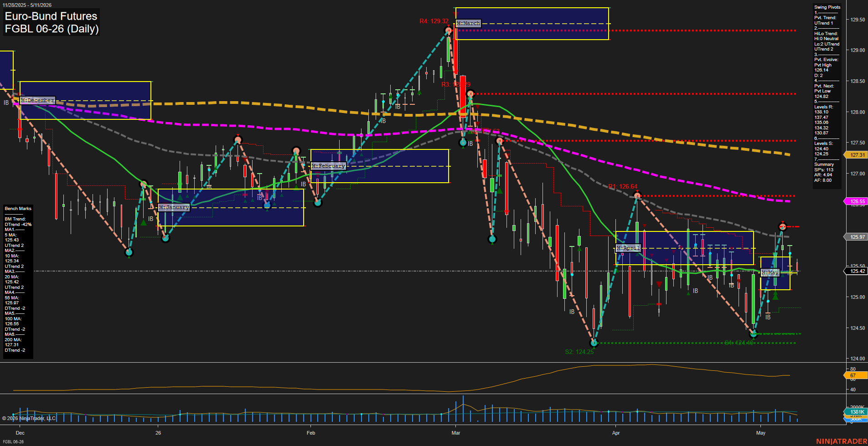The width and height of the screenshot is (868, 446).
Task: Click the Dec label on the time axis
Action: click(x=20, y=433)
